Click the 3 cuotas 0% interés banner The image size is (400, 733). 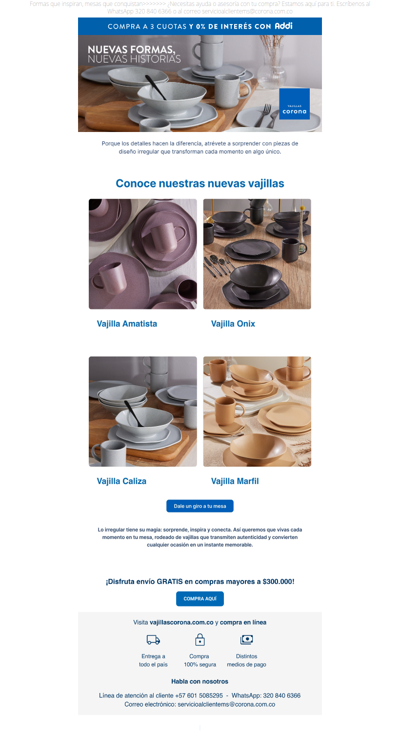[x=200, y=26]
